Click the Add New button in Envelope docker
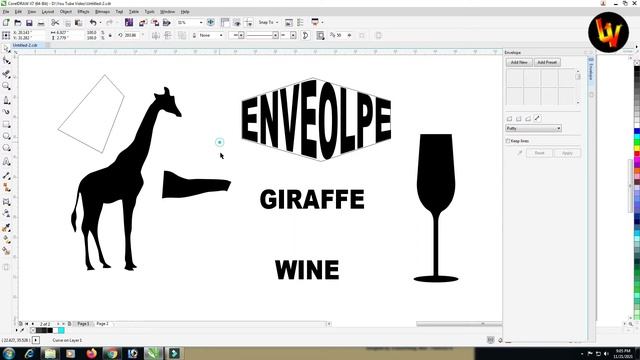This screenshot has width=640, height=360. [519, 62]
